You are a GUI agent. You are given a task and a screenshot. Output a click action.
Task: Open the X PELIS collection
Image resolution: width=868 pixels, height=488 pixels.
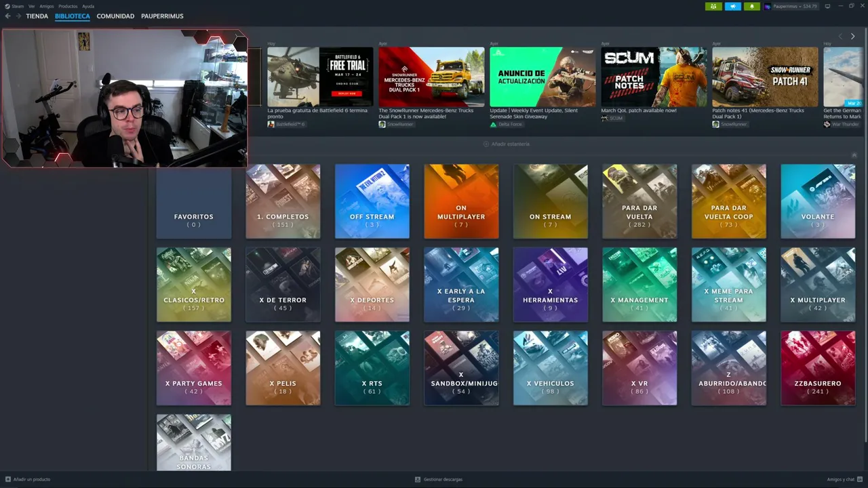(x=283, y=368)
